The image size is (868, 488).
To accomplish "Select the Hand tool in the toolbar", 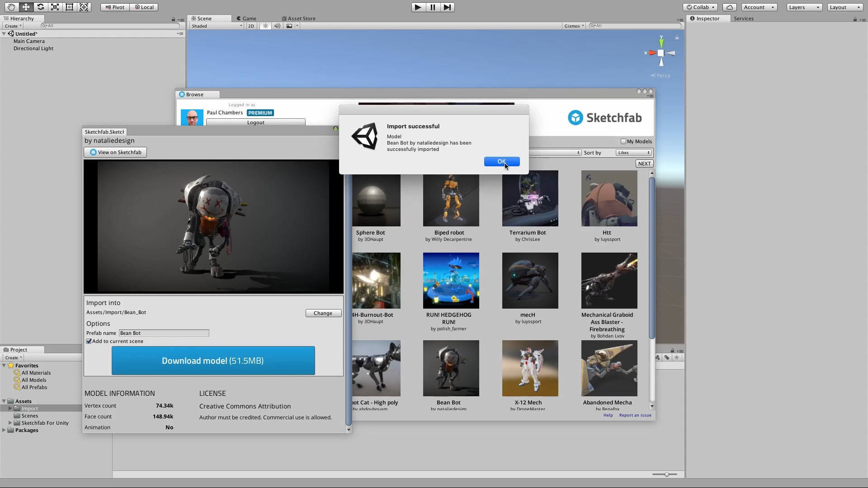I will pos(10,7).
